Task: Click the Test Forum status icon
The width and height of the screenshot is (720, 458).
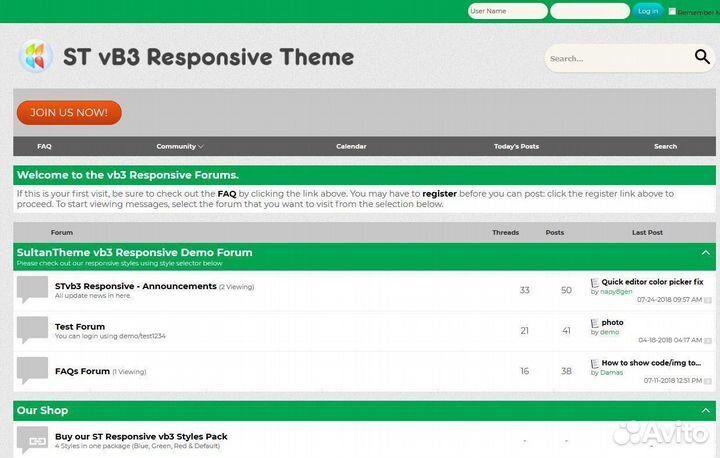Action: 32,329
